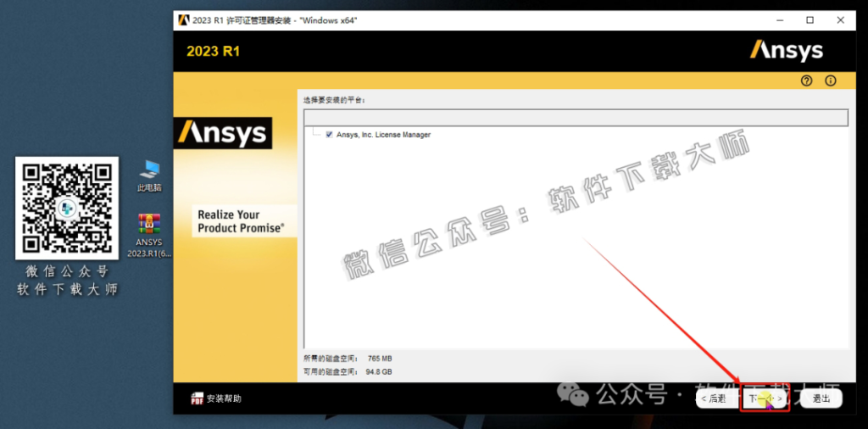Exit the Ansys installer
868x429 pixels.
pyautogui.click(x=821, y=398)
